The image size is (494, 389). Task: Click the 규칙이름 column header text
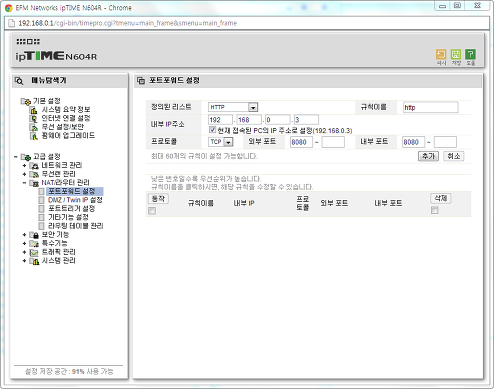coord(201,203)
